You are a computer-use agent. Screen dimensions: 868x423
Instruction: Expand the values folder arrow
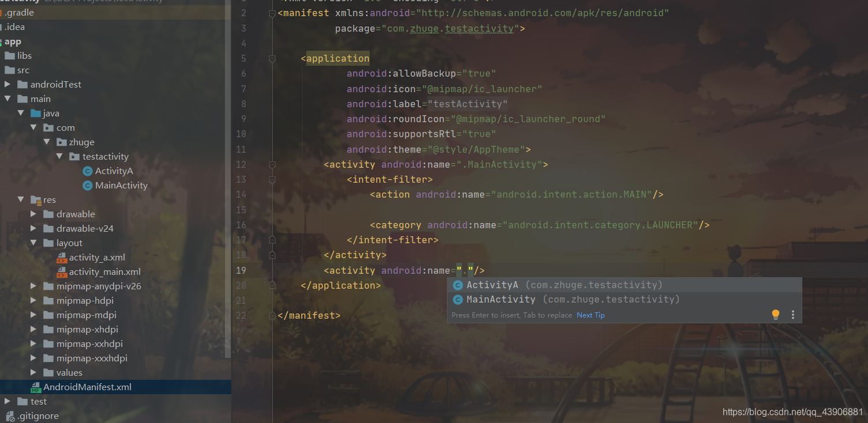34,372
